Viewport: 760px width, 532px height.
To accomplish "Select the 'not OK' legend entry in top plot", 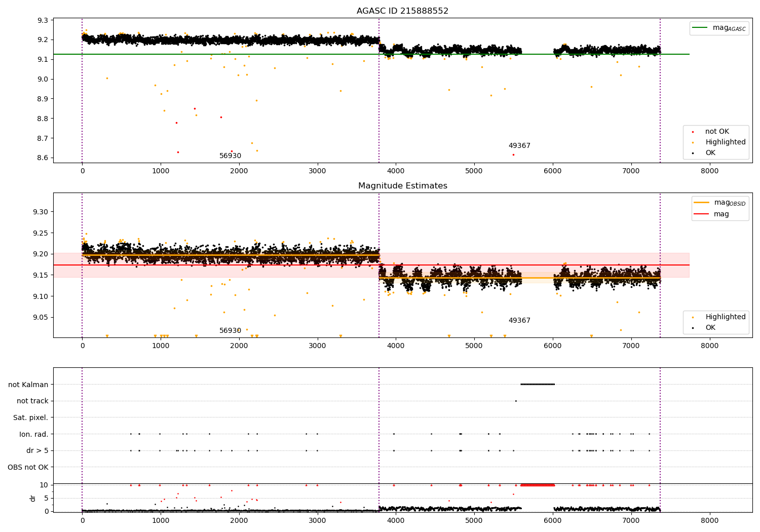I will point(717,132).
